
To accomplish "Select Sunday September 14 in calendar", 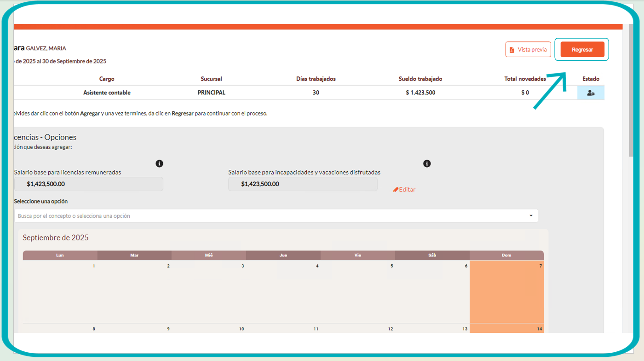I will (506, 328).
